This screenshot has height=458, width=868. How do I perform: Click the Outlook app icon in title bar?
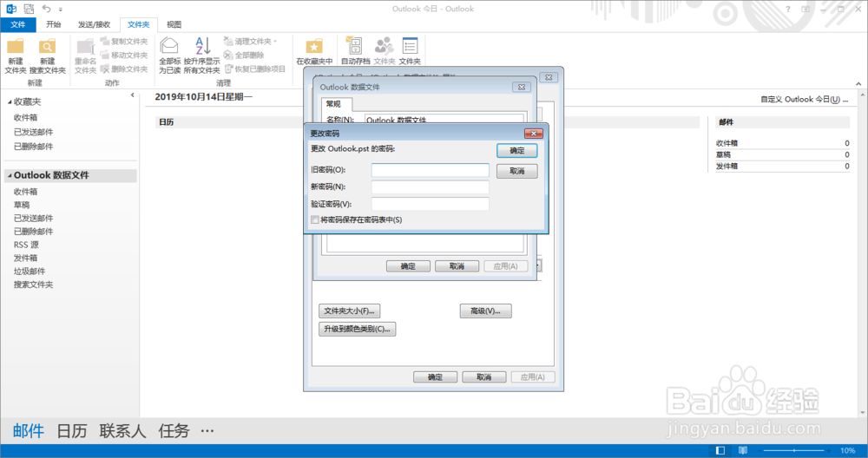click(x=11, y=9)
